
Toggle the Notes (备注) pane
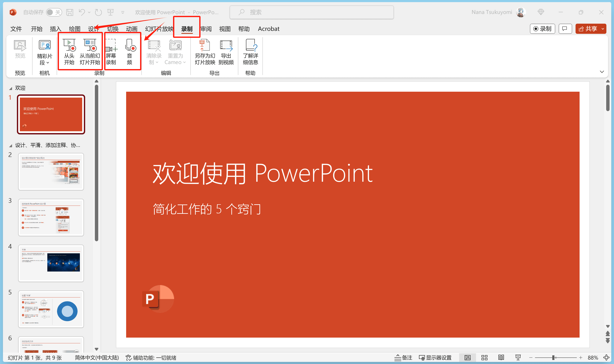(x=404, y=357)
